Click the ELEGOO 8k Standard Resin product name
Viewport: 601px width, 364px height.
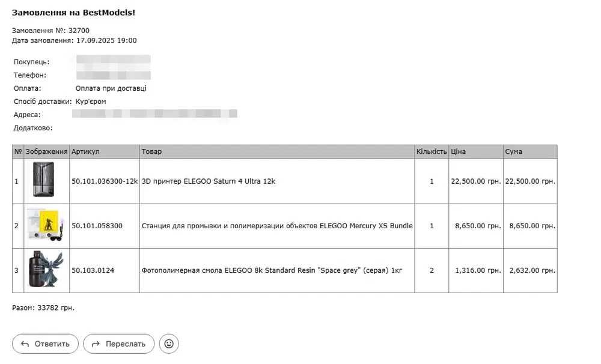pos(272,270)
